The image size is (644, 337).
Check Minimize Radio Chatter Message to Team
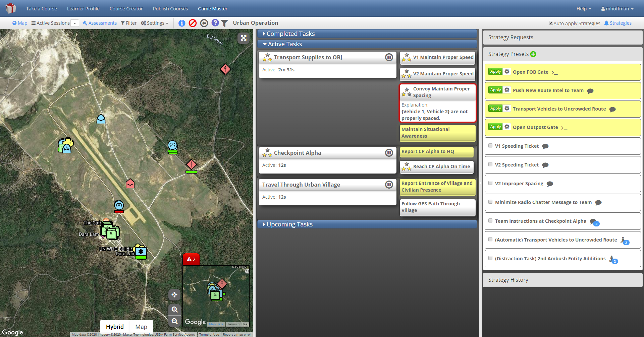(x=490, y=202)
